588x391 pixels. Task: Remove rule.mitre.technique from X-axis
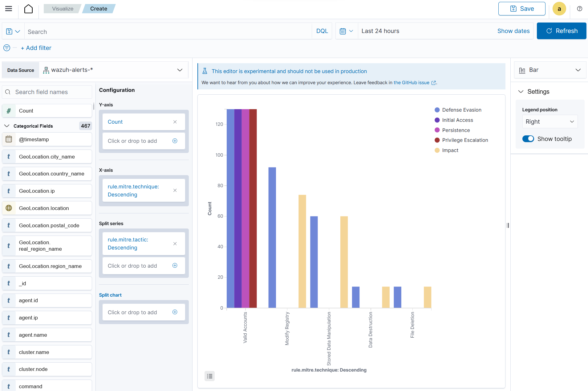[175, 190]
